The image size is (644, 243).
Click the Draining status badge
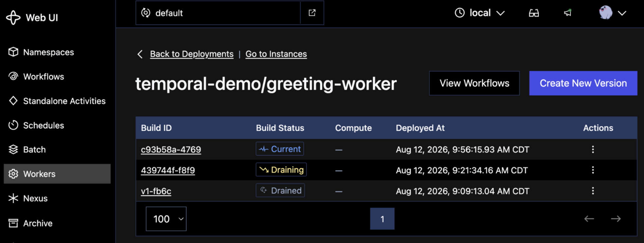click(x=281, y=170)
